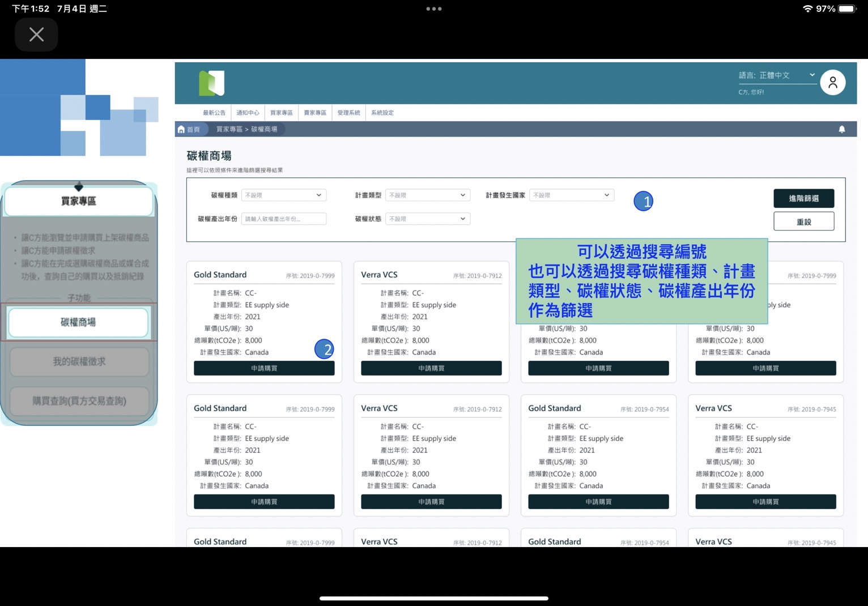Open the 通知中心 menu item

(248, 113)
